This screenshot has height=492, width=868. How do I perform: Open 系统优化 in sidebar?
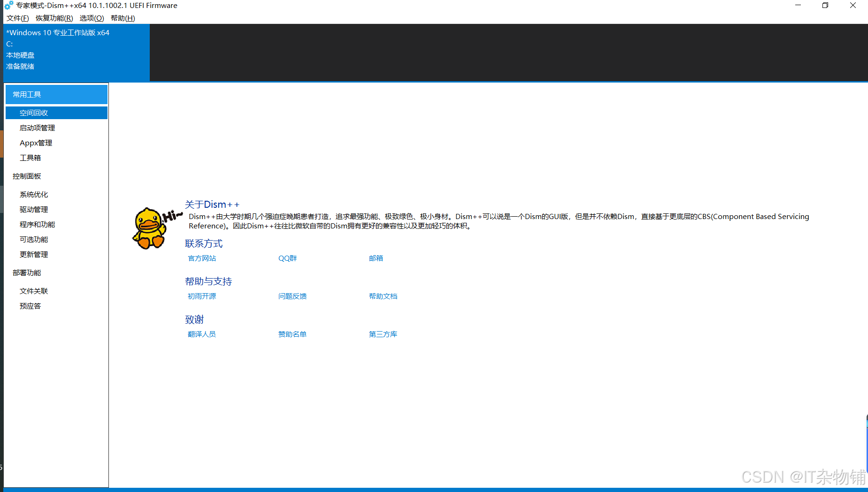(56, 194)
